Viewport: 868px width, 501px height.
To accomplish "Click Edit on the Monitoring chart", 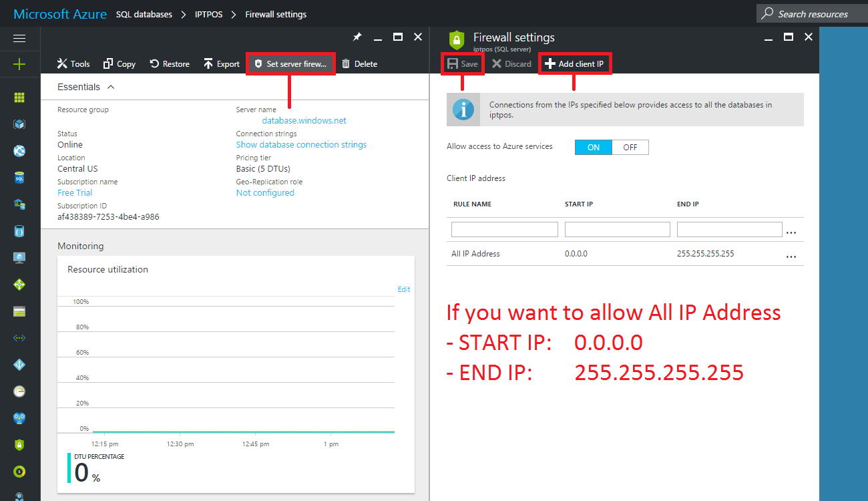I will pos(404,289).
